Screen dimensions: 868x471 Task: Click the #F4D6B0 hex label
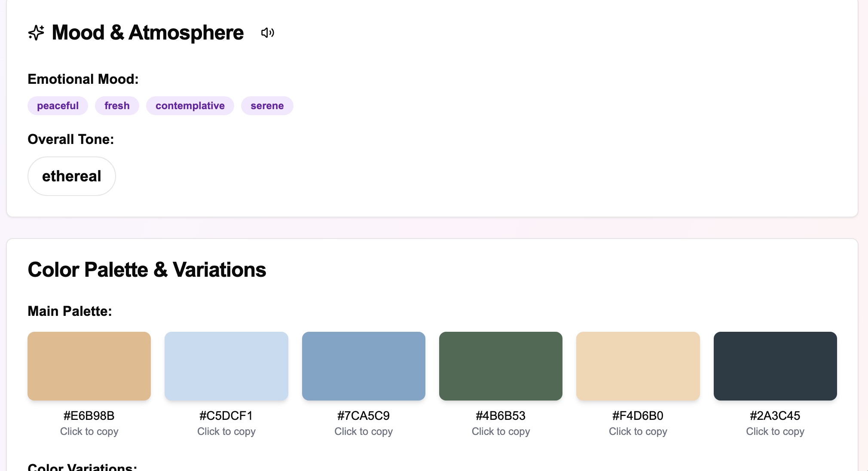(638, 416)
